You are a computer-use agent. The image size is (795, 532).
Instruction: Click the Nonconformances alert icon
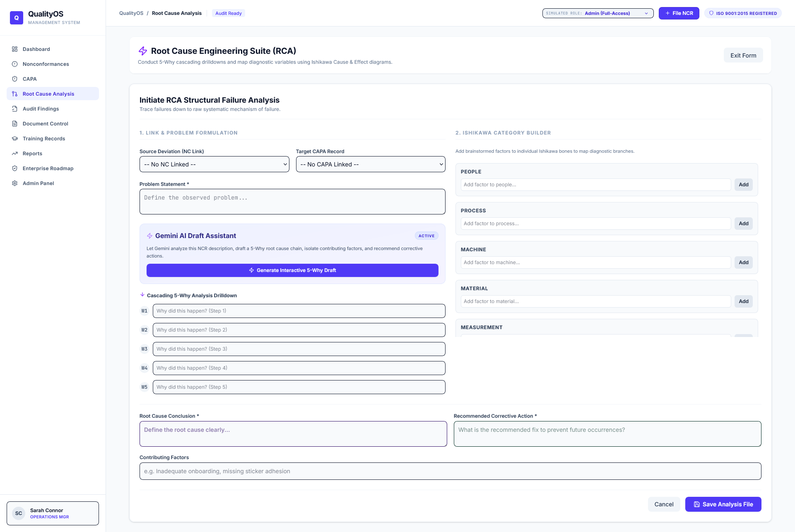click(15, 64)
